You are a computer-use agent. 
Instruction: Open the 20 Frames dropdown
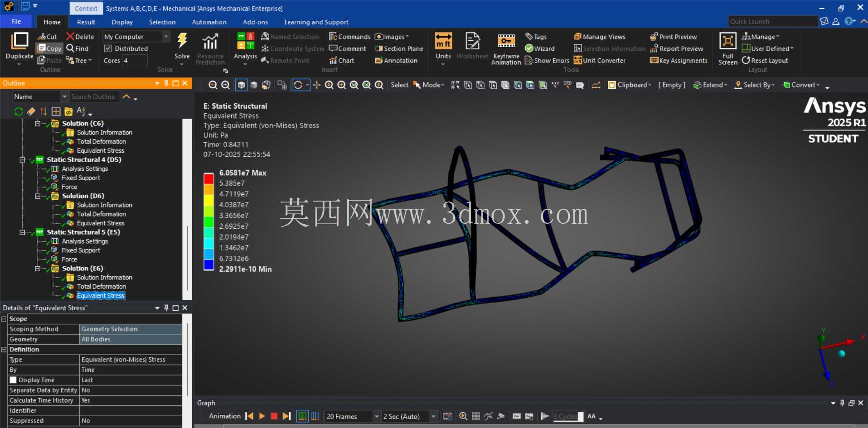pos(376,416)
